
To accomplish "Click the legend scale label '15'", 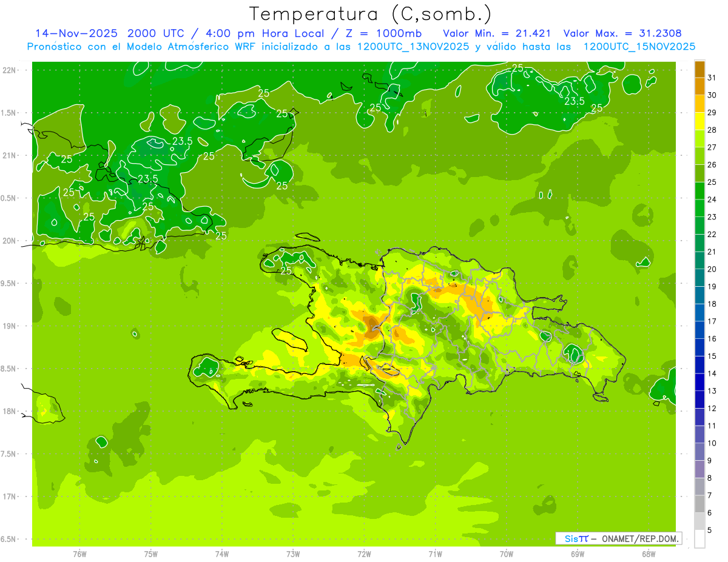I will point(712,356).
